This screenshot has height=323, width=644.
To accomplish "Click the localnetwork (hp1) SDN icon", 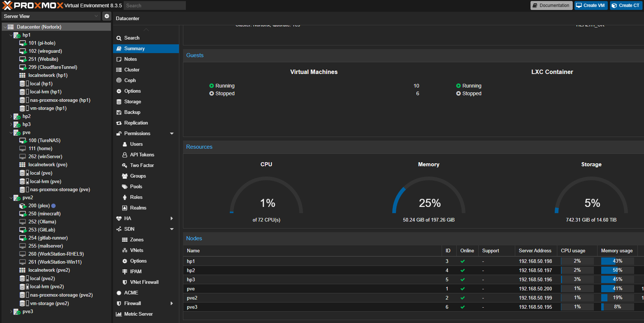I will click(x=22, y=75).
